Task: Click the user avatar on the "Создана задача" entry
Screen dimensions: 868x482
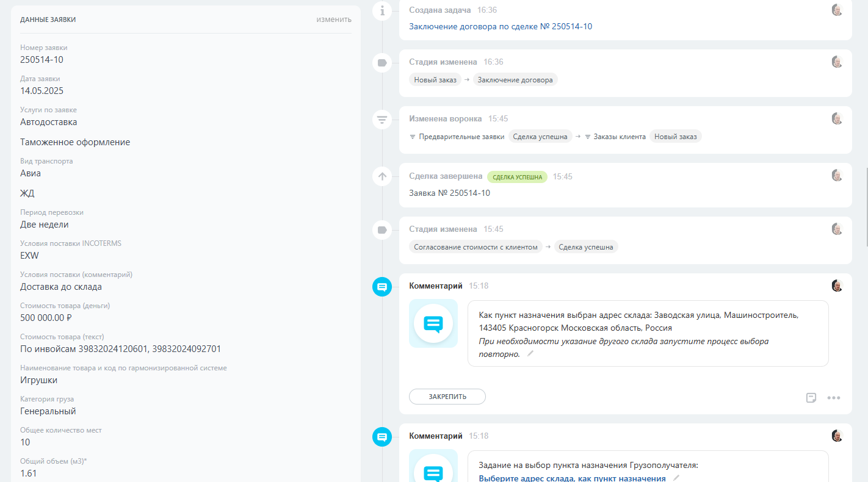Action: click(837, 10)
